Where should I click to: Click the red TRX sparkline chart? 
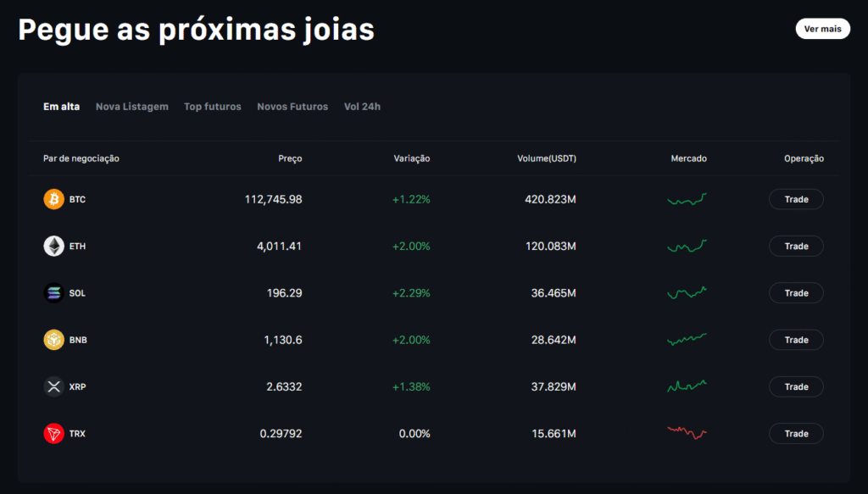tap(687, 433)
